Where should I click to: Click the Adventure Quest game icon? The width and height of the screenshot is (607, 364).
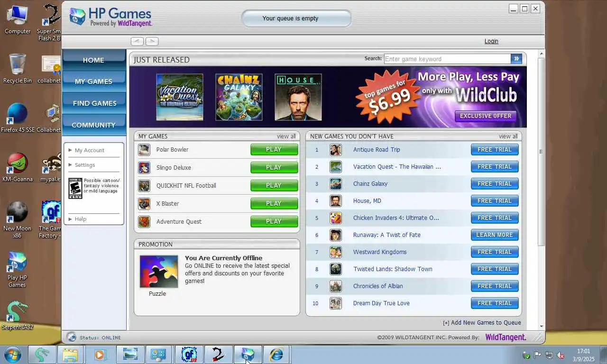tap(144, 222)
